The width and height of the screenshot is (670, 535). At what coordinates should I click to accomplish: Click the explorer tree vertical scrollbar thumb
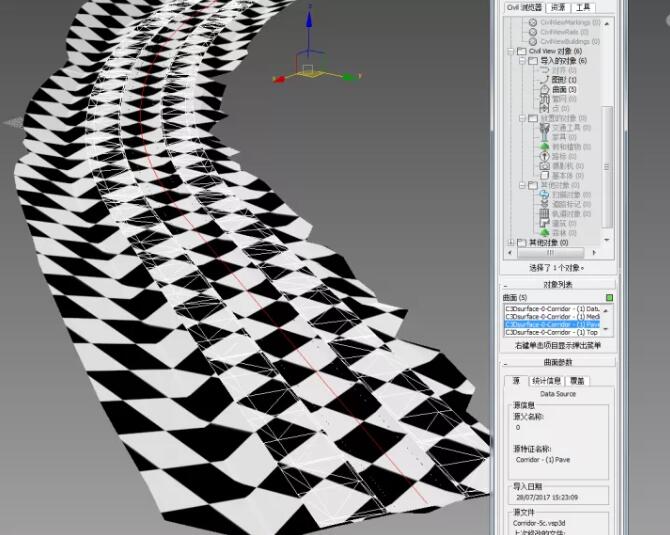(x=607, y=167)
